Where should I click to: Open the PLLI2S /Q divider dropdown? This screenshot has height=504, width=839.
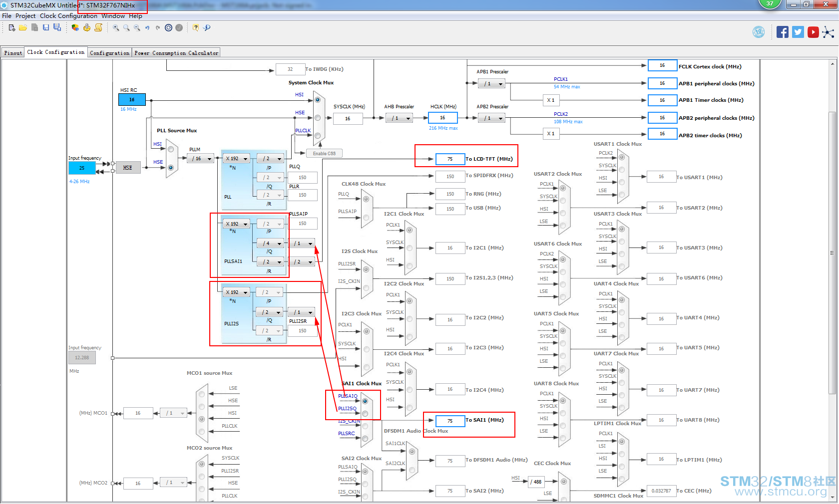coord(270,312)
